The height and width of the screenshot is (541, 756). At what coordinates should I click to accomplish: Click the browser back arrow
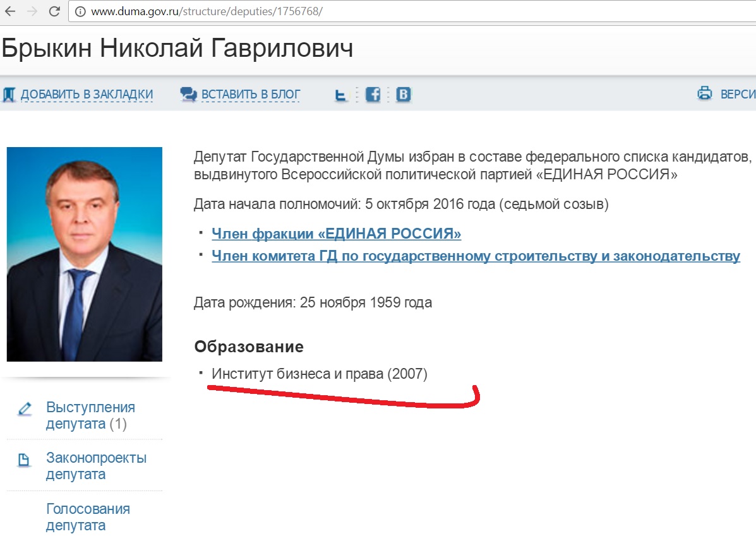click(x=9, y=11)
